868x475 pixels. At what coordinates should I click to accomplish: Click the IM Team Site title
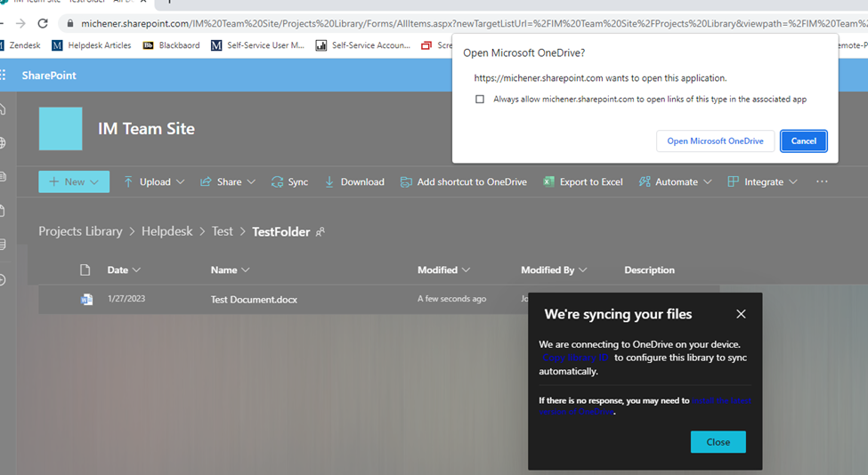146,129
